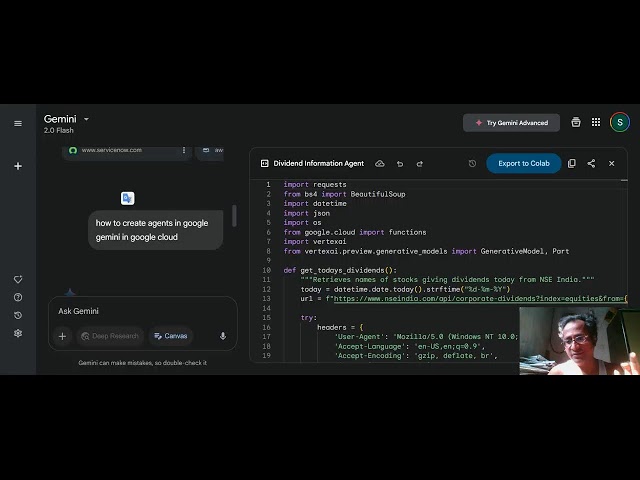Expand the Gemini model selector dropdown

(x=86, y=119)
